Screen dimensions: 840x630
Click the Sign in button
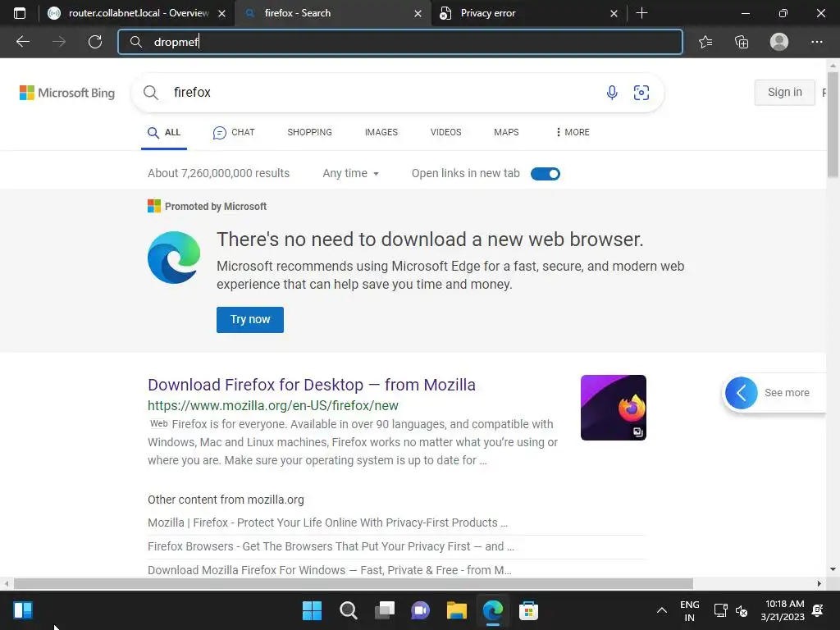click(x=785, y=92)
